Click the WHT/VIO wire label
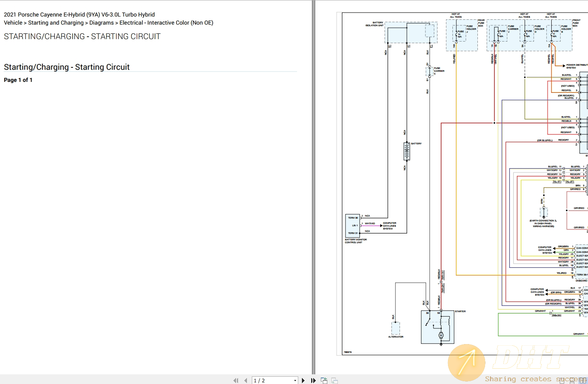588x384 pixels. [370, 223]
